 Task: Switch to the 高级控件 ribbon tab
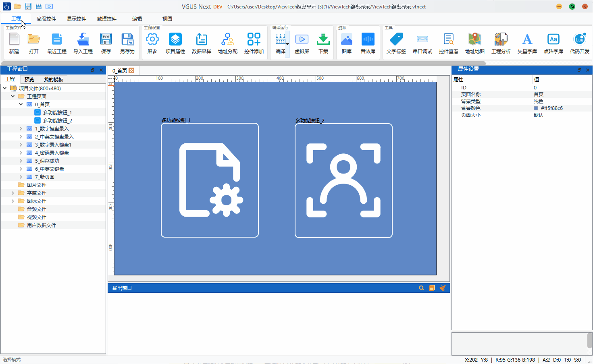[46, 19]
